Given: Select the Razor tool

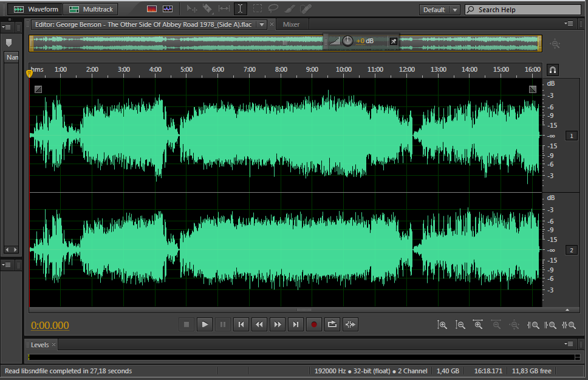Looking at the screenshot, I should click(x=207, y=9).
